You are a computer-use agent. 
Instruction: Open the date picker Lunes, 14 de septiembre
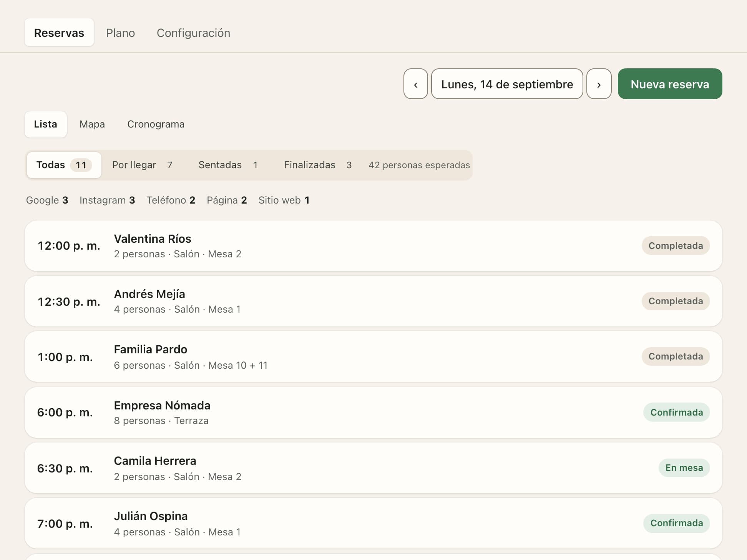pyautogui.click(x=507, y=84)
